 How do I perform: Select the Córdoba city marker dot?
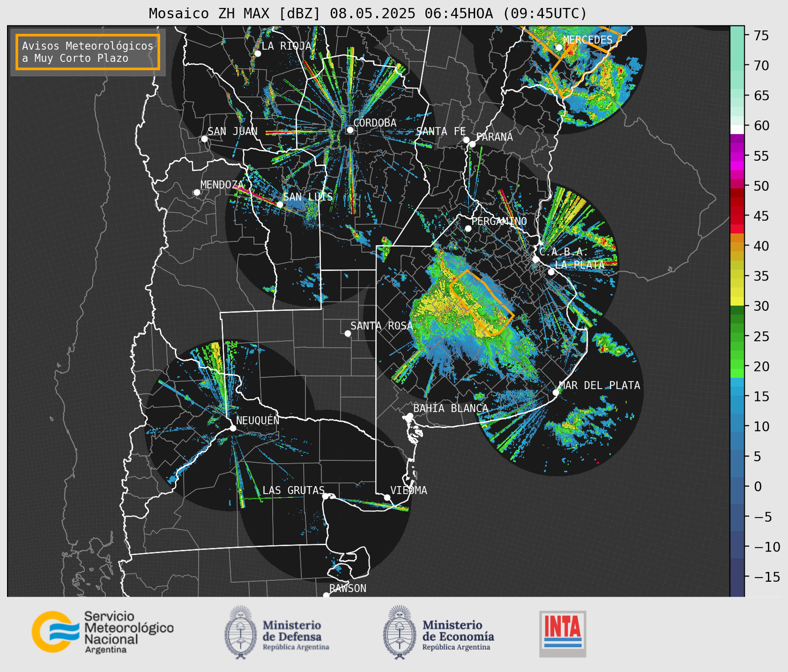(x=350, y=130)
